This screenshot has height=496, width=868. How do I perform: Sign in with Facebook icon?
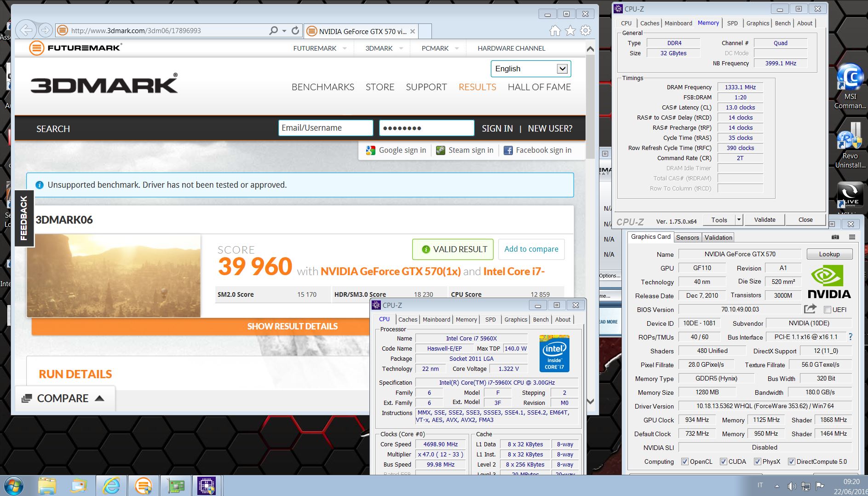(508, 150)
